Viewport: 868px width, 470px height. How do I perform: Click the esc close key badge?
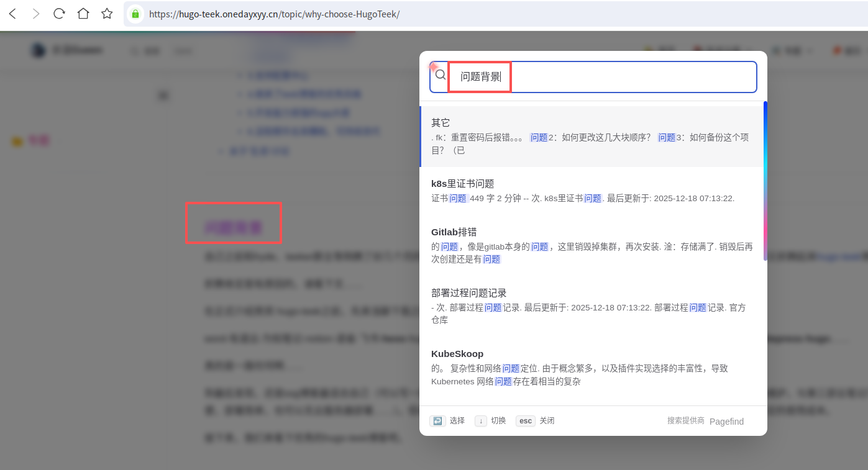(526, 421)
